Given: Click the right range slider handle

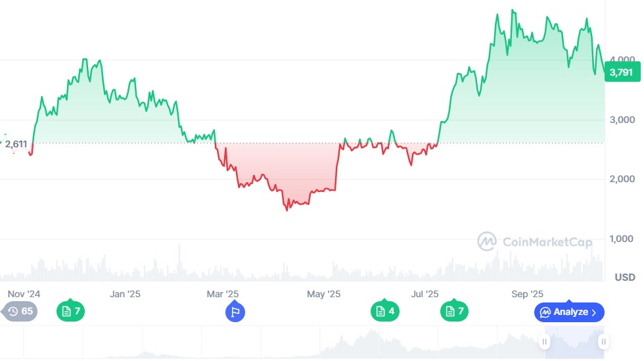Looking at the screenshot, I should pos(603,341).
